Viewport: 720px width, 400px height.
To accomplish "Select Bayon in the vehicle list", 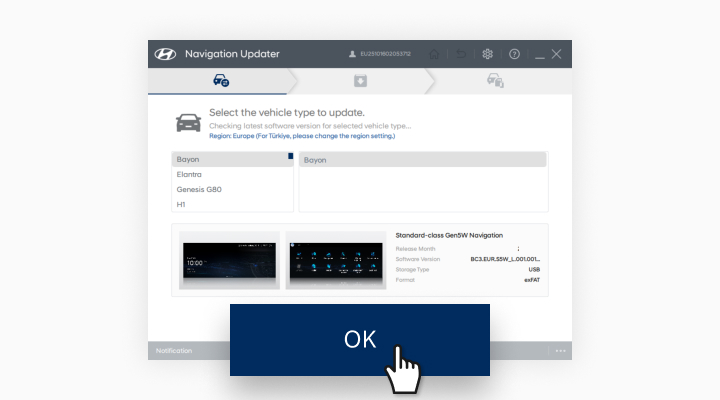I will [188, 159].
